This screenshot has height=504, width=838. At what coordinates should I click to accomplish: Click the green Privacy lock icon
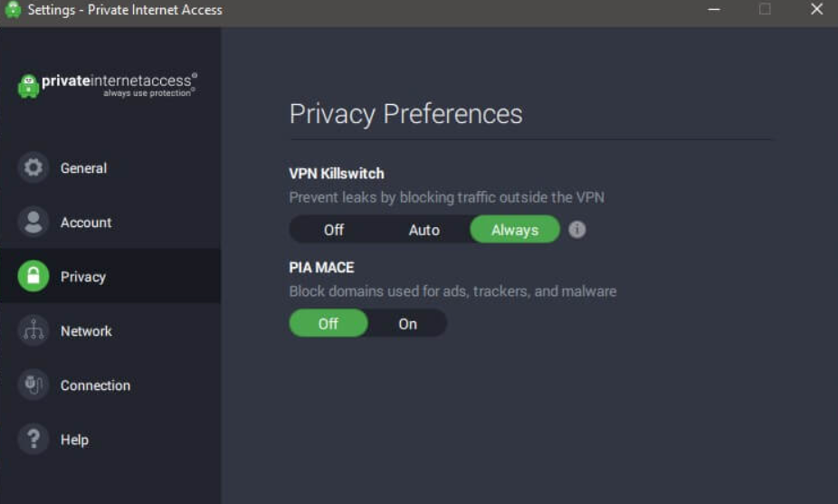pyautogui.click(x=33, y=277)
